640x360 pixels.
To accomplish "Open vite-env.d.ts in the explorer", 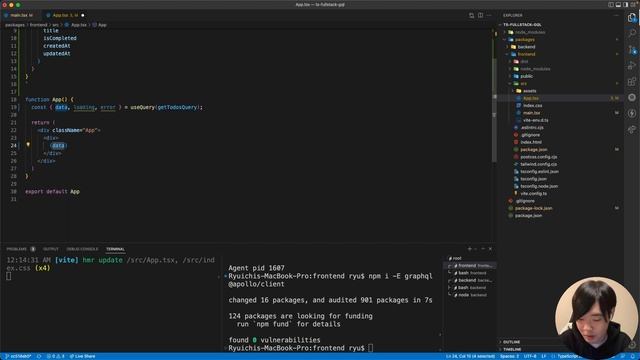I will pyautogui.click(x=536, y=120).
